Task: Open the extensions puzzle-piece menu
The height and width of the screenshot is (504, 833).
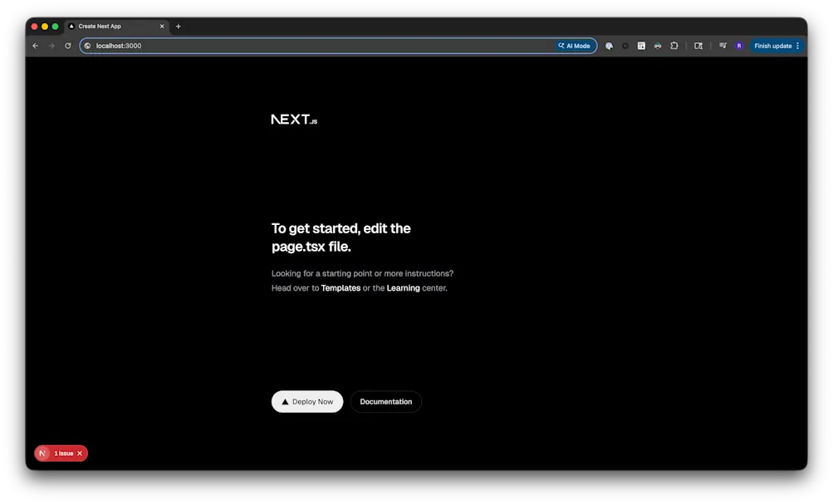Action: pyautogui.click(x=674, y=46)
